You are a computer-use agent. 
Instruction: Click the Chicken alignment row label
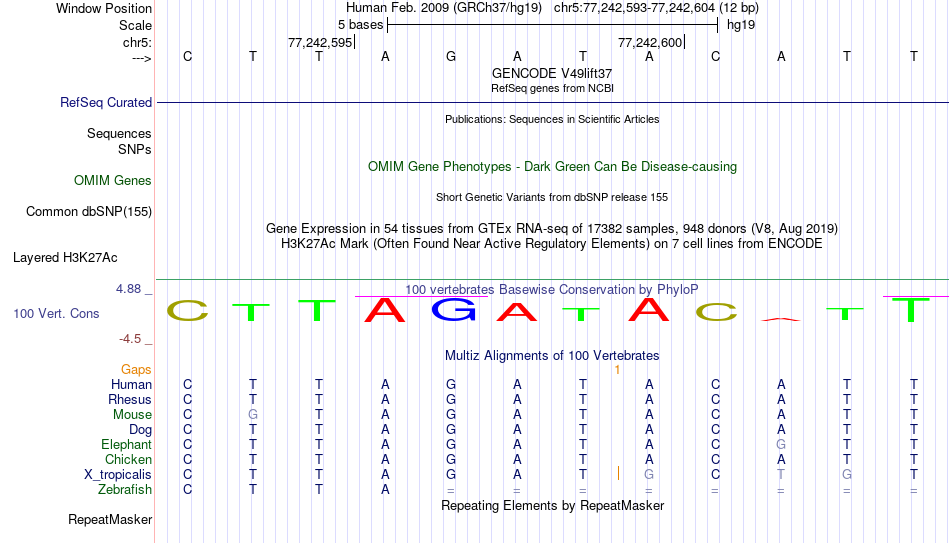(x=128, y=459)
